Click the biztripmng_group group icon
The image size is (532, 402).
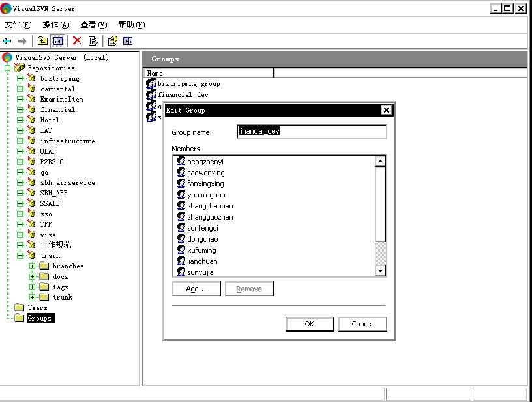pos(151,83)
